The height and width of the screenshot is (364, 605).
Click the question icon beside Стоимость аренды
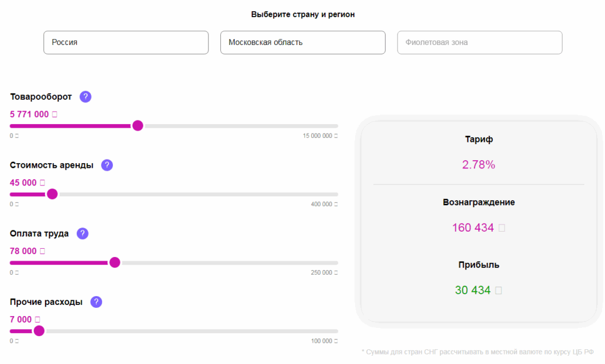click(x=107, y=165)
